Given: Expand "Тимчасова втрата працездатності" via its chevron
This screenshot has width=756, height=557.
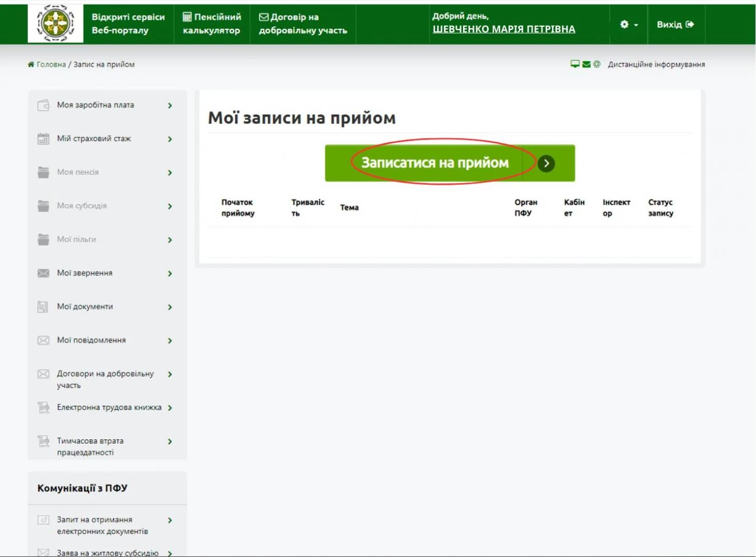Looking at the screenshot, I should tap(169, 441).
